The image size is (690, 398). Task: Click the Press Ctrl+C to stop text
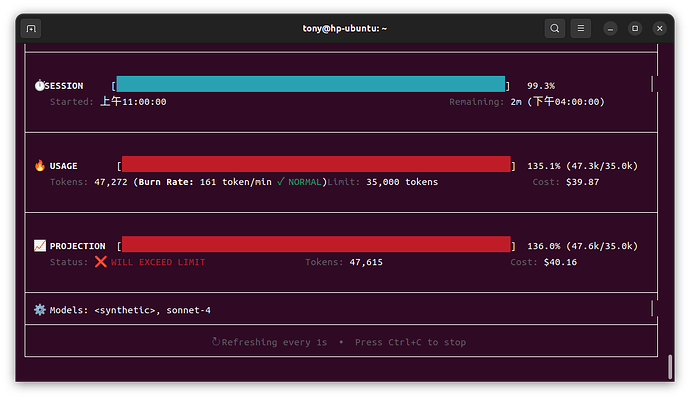click(x=410, y=342)
